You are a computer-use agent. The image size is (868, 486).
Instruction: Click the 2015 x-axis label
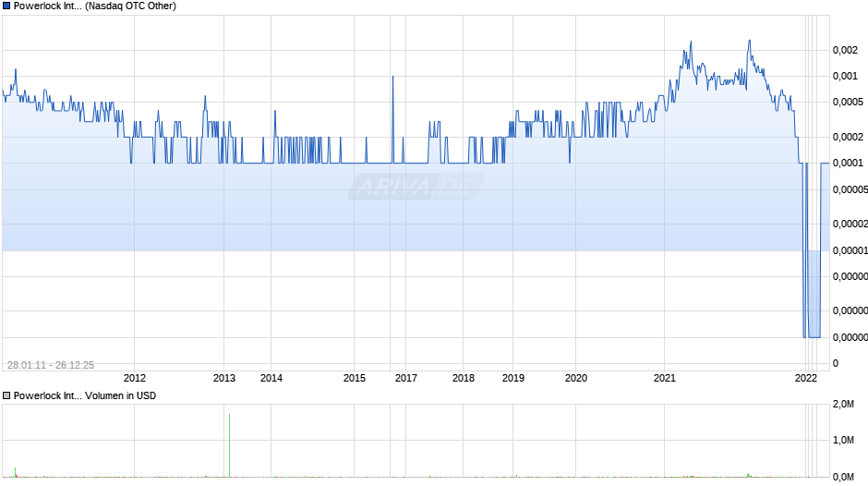click(x=355, y=378)
